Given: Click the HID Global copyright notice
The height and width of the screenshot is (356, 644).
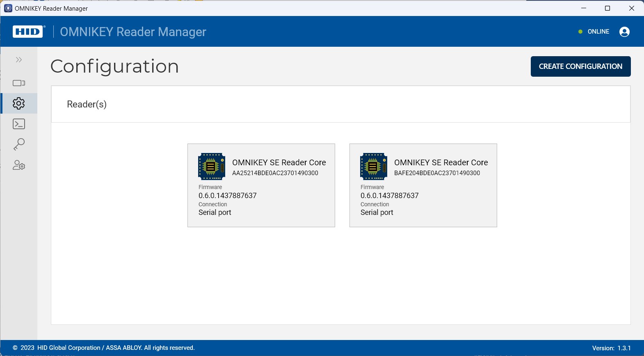Looking at the screenshot, I should point(104,348).
